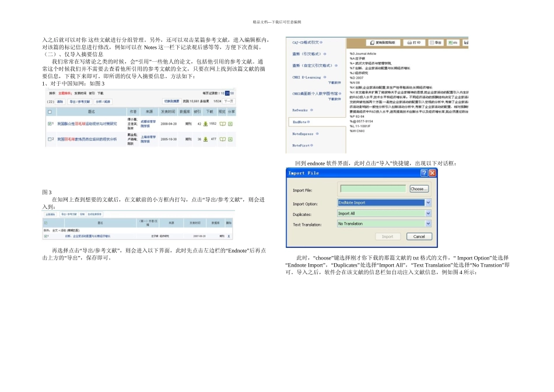Click the Import File path input field
Viewport: 554px width, 392px height.
(x=373, y=189)
